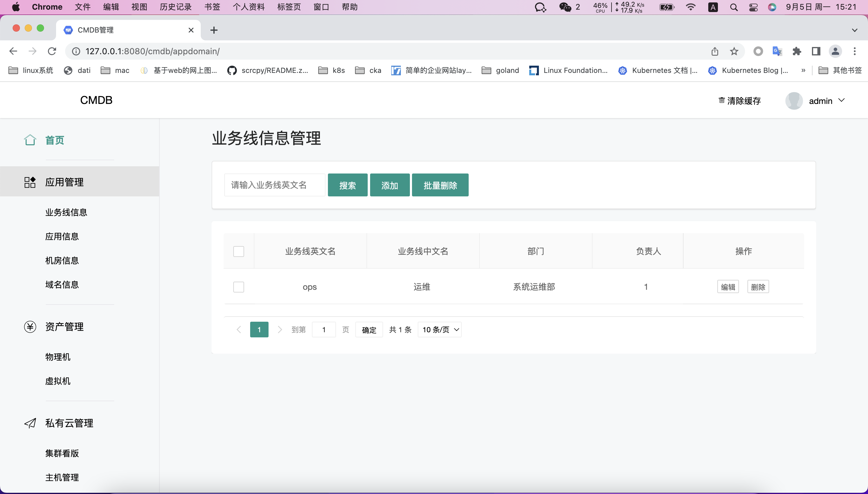Go back using browser back arrow
Viewport: 868px width, 494px height.
click(13, 51)
